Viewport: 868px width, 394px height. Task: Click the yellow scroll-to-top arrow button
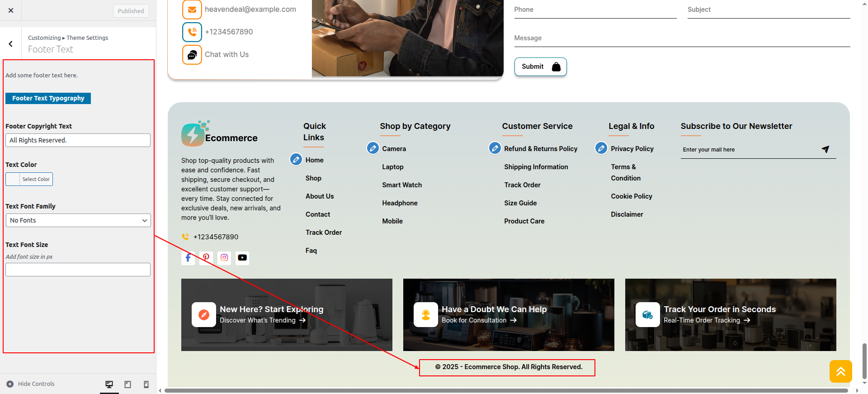[x=840, y=371]
